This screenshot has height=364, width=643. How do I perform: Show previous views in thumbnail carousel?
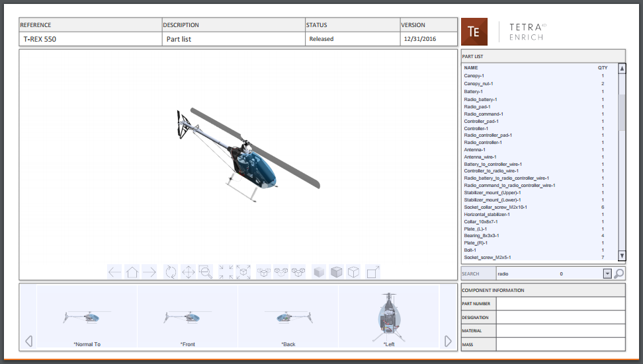click(28, 341)
